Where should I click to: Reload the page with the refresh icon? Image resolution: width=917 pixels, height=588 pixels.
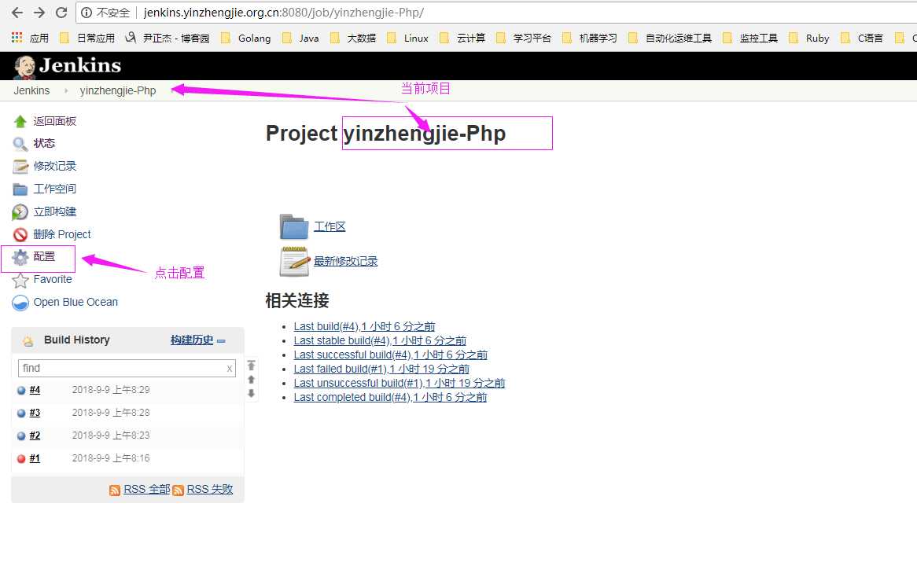pos(61,13)
